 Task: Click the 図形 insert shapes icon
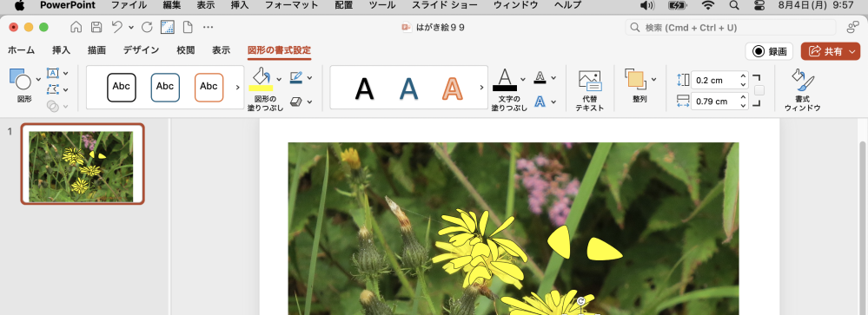pyautogui.click(x=21, y=80)
